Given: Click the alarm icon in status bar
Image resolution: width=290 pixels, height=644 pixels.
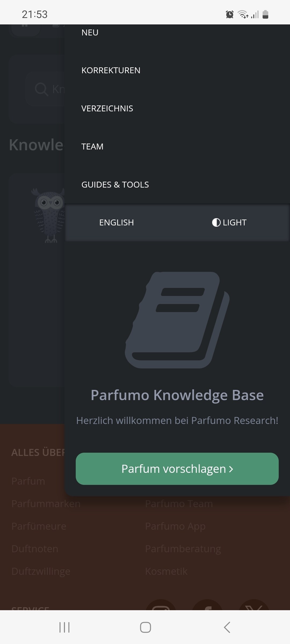Looking at the screenshot, I should tap(230, 14).
